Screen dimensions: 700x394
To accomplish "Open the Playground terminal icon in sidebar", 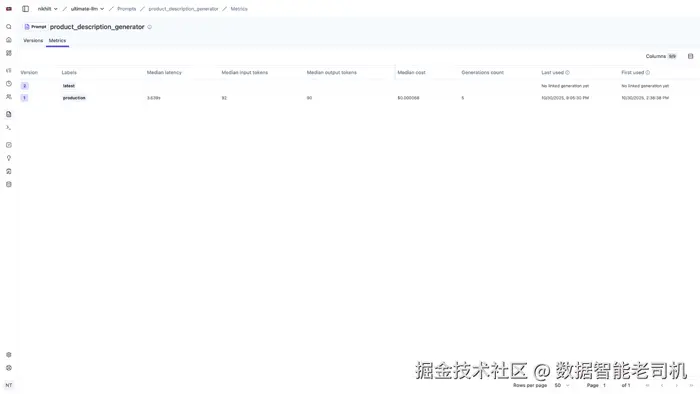I will [x=8, y=128].
